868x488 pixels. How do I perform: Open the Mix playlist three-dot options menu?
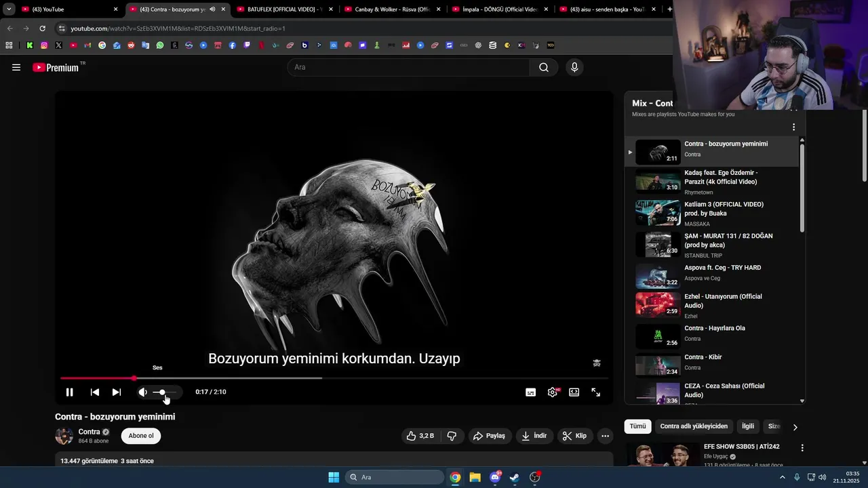793,127
